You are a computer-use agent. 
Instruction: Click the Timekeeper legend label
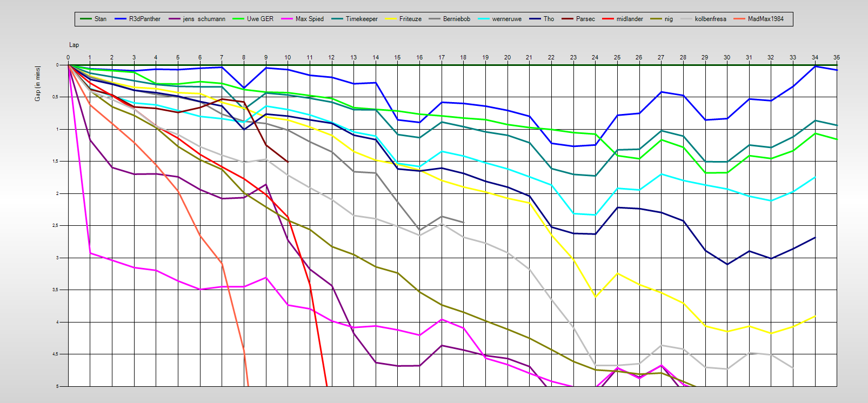(x=362, y=19)
